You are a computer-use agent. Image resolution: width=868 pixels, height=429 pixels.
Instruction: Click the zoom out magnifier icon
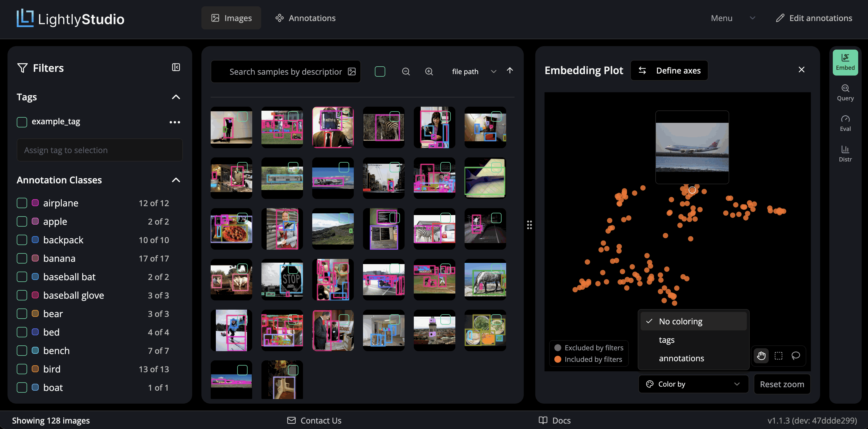[406, 71]
